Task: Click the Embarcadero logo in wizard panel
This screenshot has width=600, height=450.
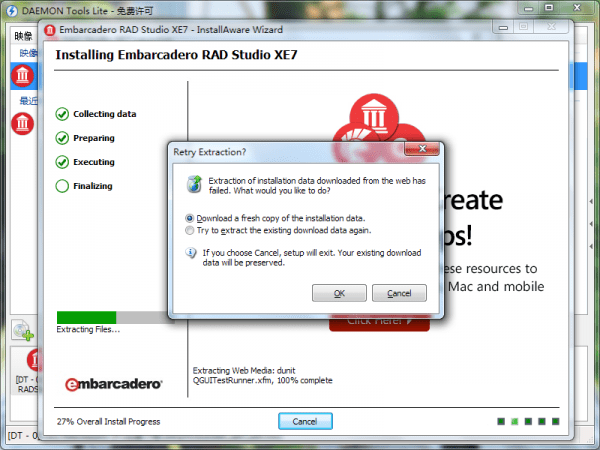Action: tap(114, 384)
